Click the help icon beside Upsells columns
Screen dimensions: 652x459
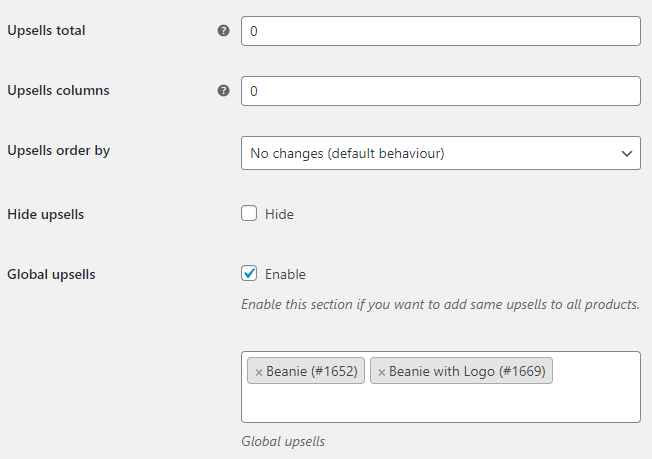coord(223,91)
